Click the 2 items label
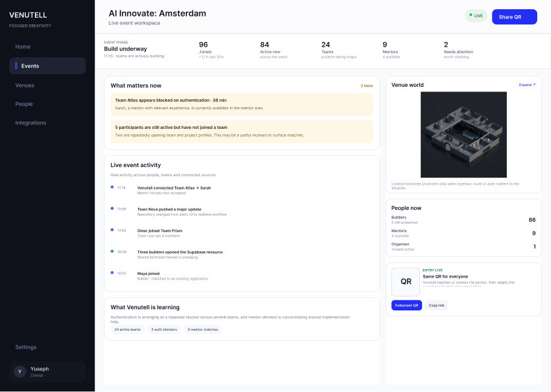This screenshot has height=392, width=551. (367, 86)
